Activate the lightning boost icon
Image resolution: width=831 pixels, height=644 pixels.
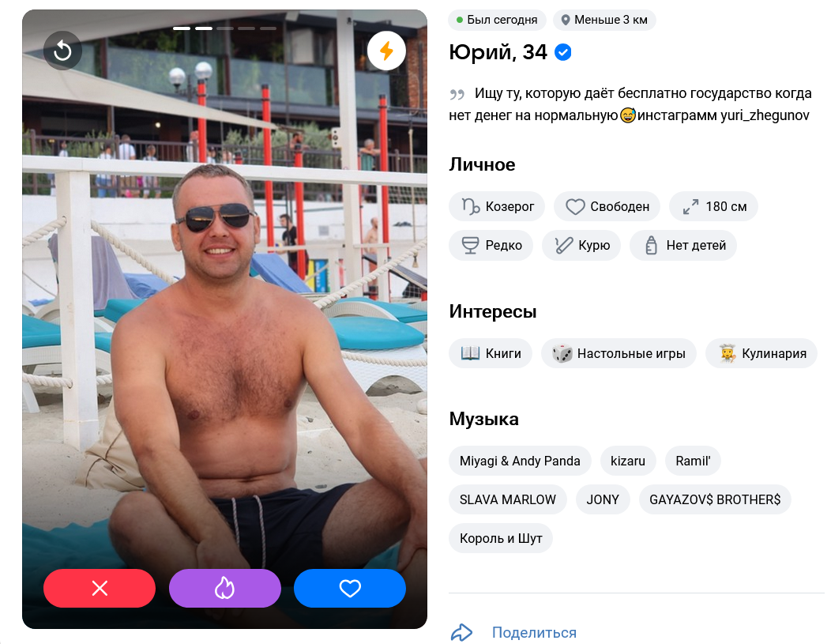[x=386, y=51]
